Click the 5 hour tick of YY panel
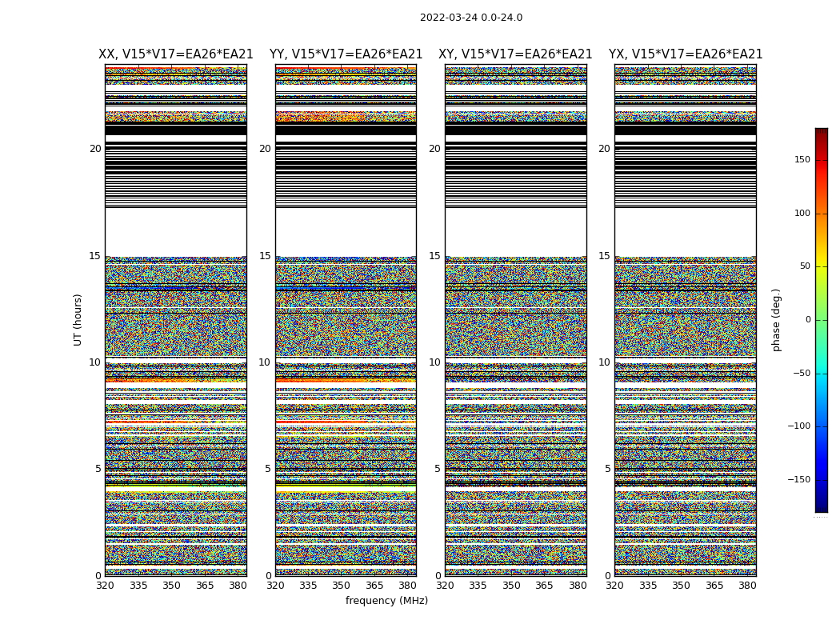 tap(268, 469)
